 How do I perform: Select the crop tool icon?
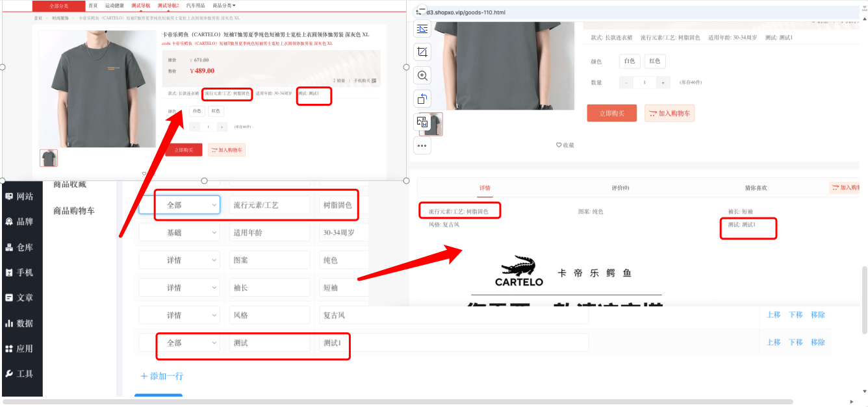(x=422, y=52)
